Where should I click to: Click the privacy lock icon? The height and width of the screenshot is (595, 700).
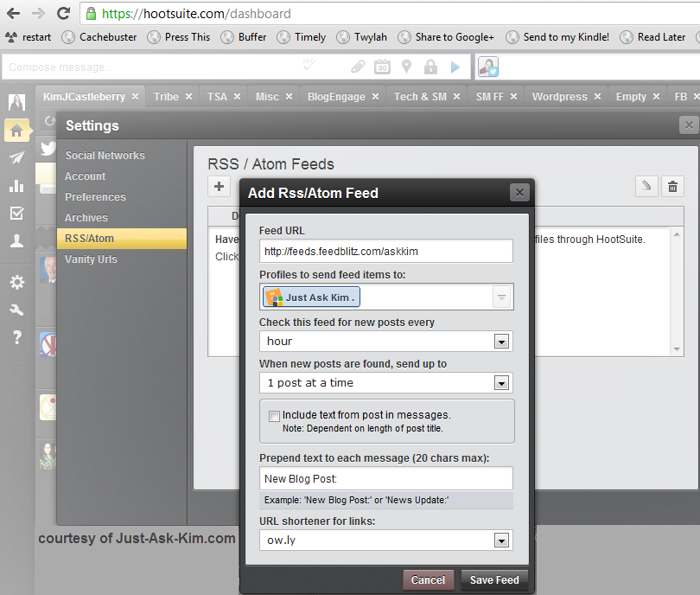(x=430, y=67)
